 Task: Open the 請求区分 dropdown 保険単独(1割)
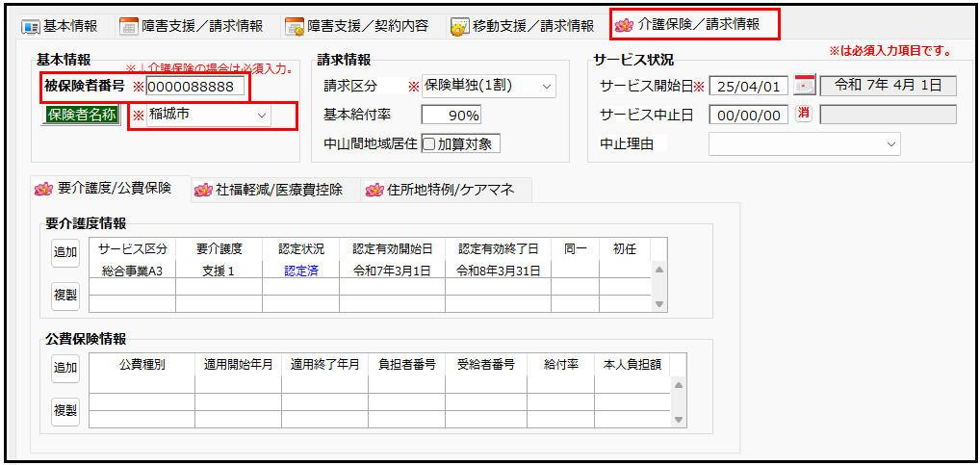coord(489,87)
